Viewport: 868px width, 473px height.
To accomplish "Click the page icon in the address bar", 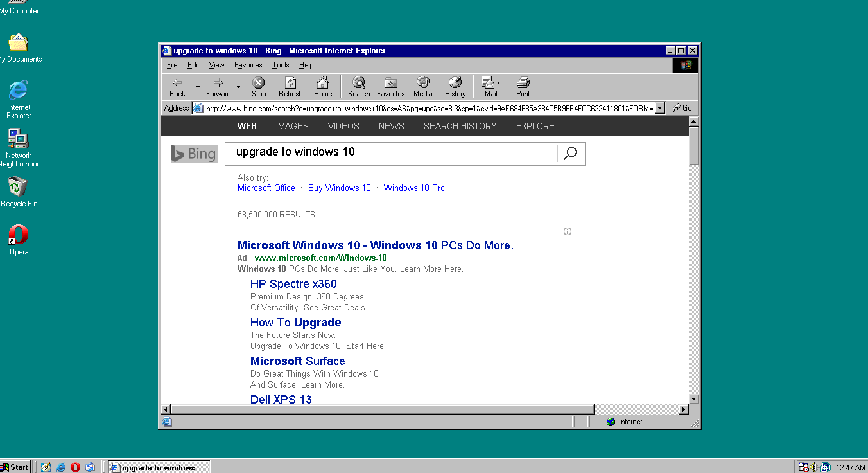I will pos(198,108).
